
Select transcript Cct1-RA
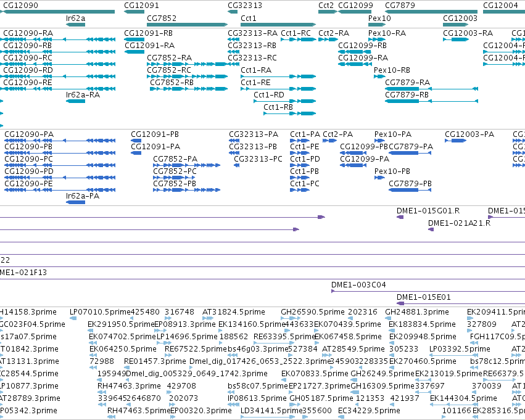pyautogui.click(x=256, y=70)
